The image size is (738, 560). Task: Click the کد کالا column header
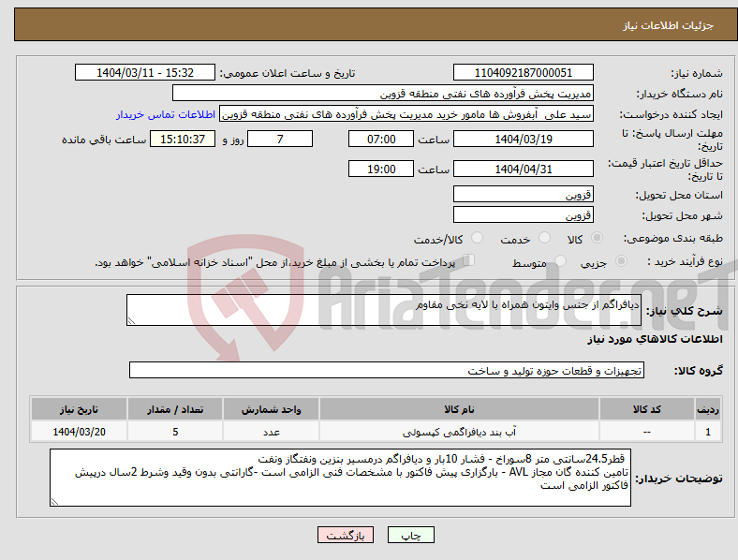647,409
